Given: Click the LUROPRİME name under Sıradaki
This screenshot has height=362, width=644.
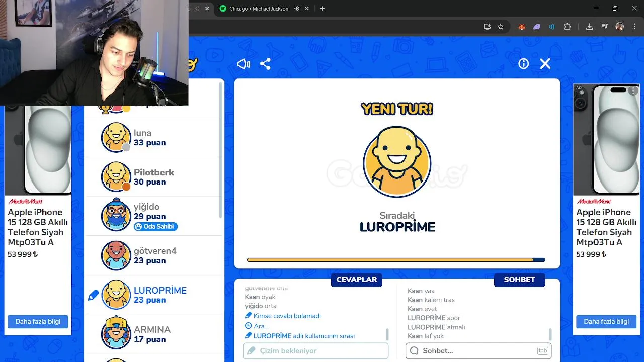Looking at the screenshot, I should pyautogui.click(x=397, y=227).
